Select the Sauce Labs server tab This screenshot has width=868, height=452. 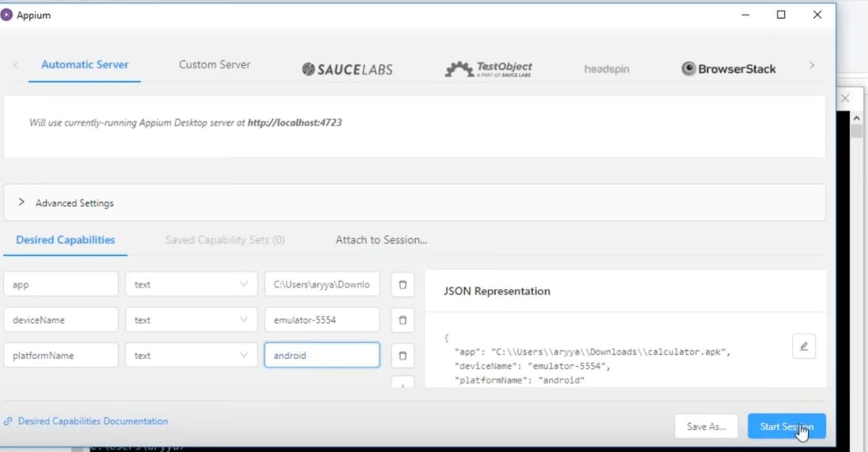(347, 69)
